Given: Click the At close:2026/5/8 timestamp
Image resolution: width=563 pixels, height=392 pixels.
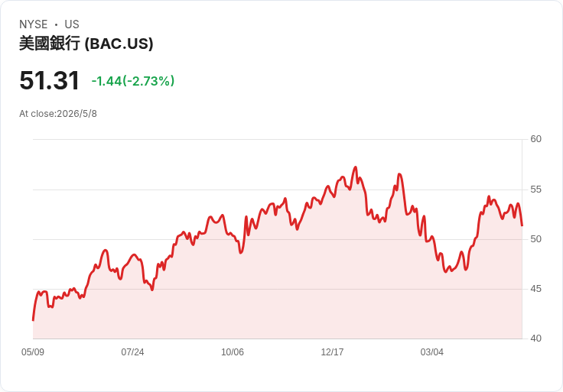Looking at the screenshot, I should click(58, 114).
